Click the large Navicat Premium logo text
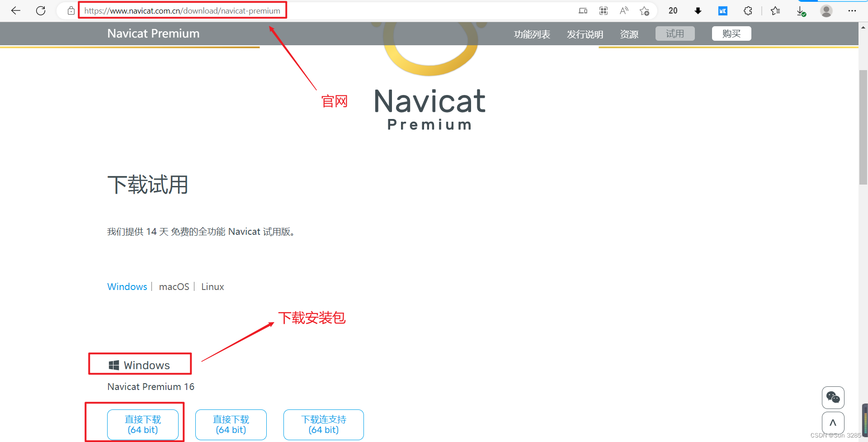The height and width of the screenshot is (442, 868). pyautogui.click(x=429, y=109)
